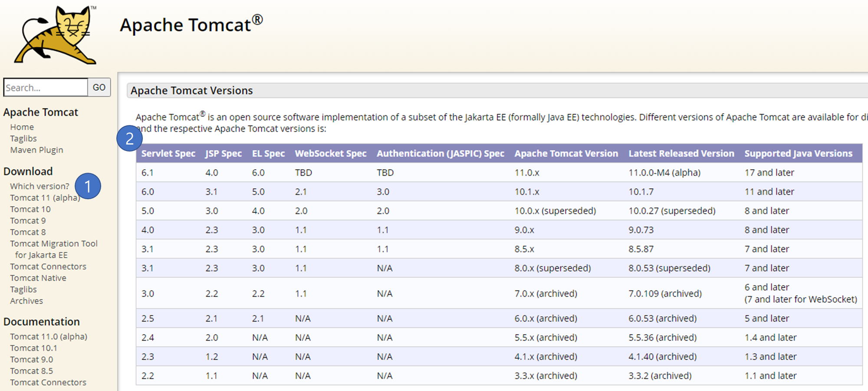Select the '8.0.53 (superseded)' cell
This screenshot has width=868, height=391.
(x=669, y=268)
